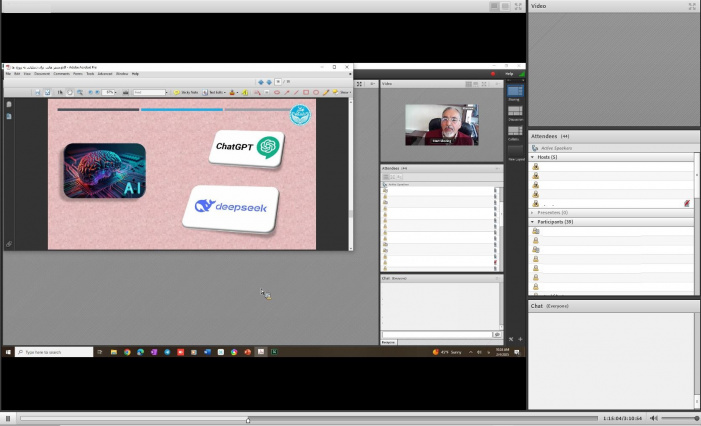Select the Cloud shape tool
Screen dimensions: 701x426
pos(277,93)
